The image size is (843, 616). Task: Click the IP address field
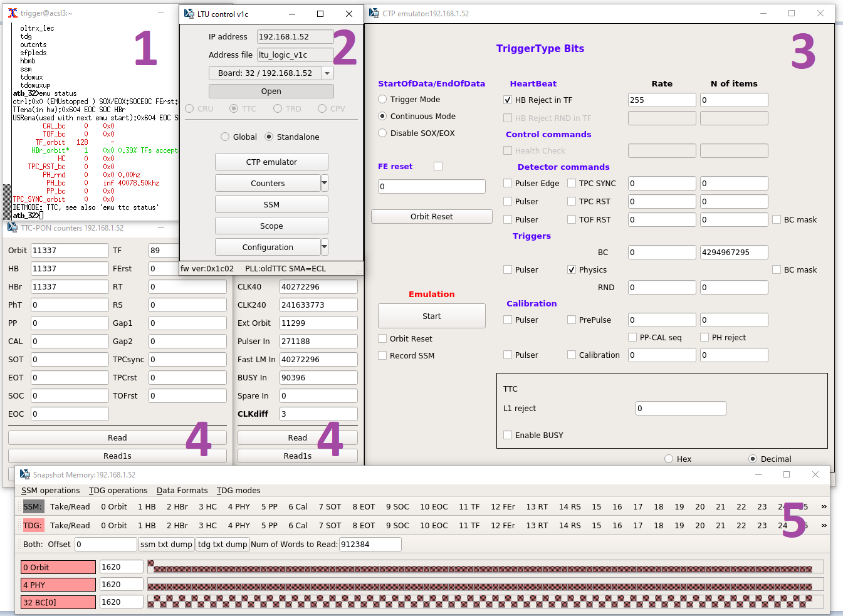pos(295,37)
